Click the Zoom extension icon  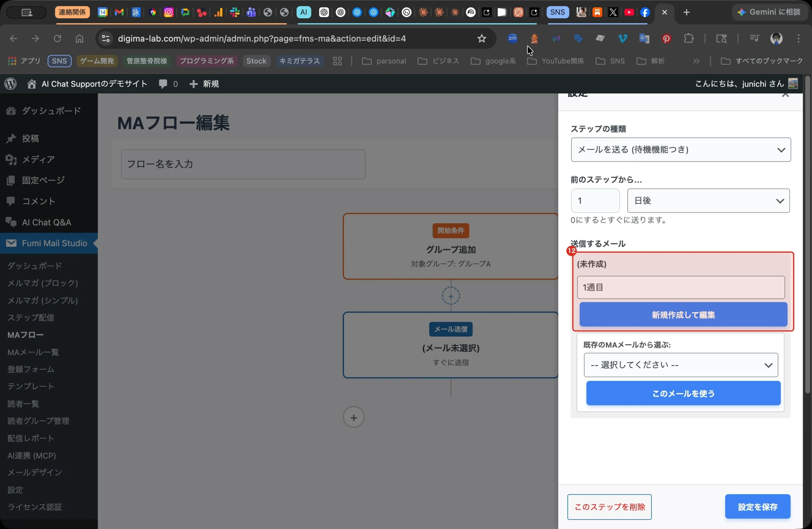click(x=512, y=39)
